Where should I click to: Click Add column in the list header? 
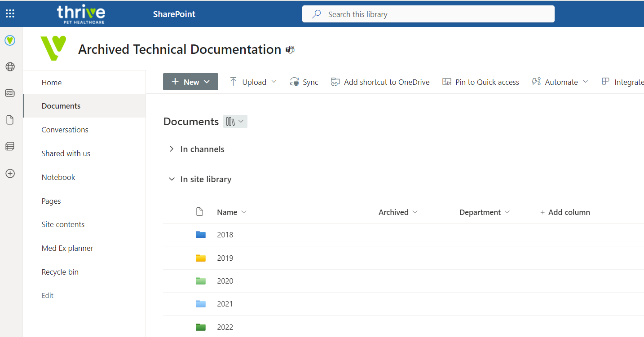point(565,212)
